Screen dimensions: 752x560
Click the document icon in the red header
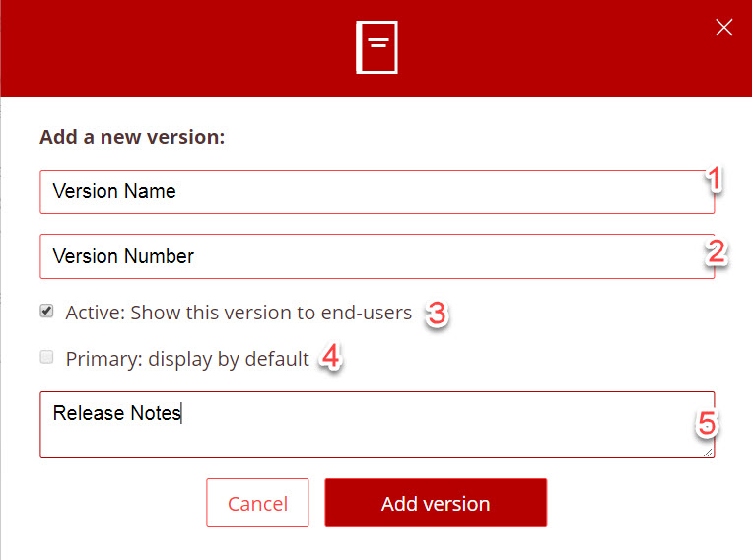pos(376,47)
